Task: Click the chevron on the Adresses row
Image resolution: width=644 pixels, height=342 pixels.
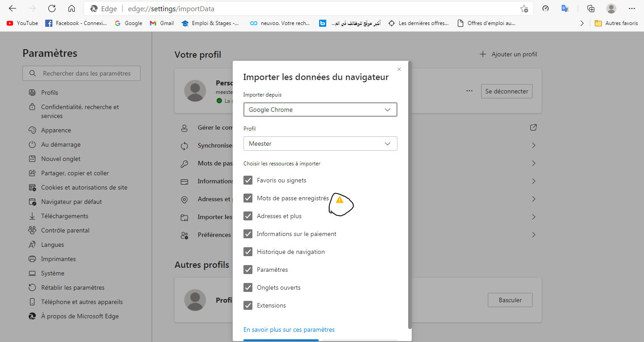Action: (533, 199)
